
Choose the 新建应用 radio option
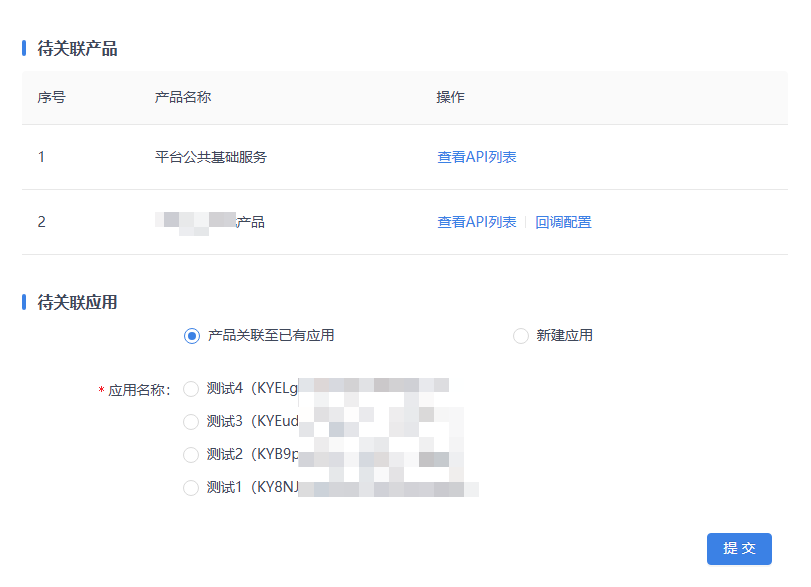click(521, 336)
